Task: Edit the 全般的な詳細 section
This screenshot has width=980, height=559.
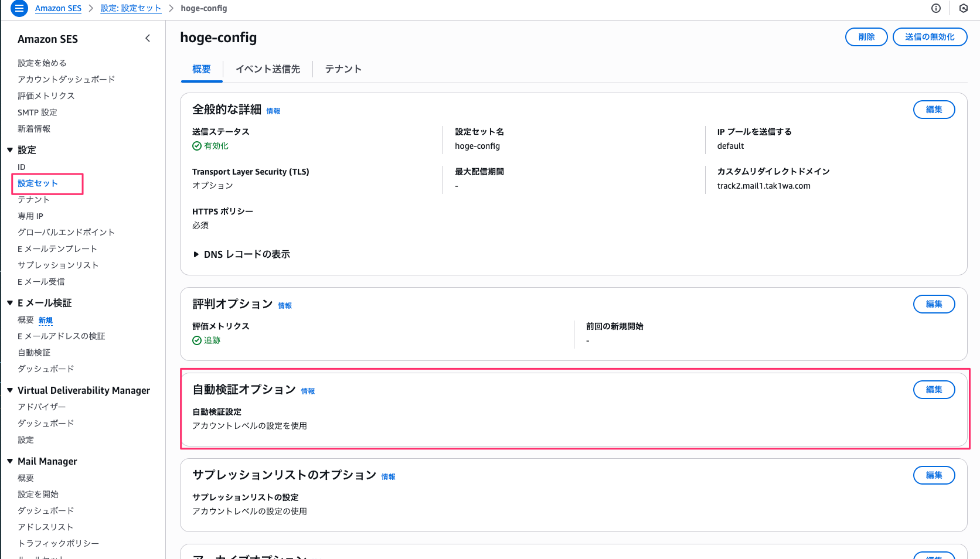Action: tap(934, 110)
